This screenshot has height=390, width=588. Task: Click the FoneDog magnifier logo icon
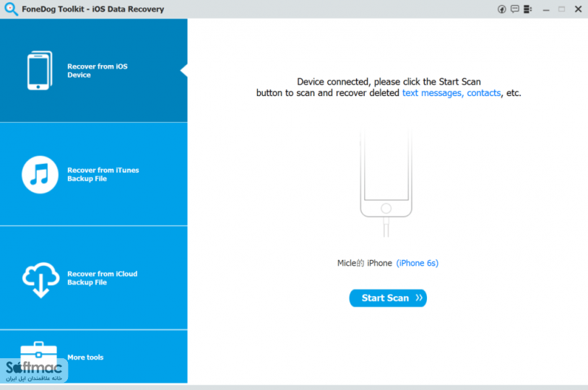point(11,9)
